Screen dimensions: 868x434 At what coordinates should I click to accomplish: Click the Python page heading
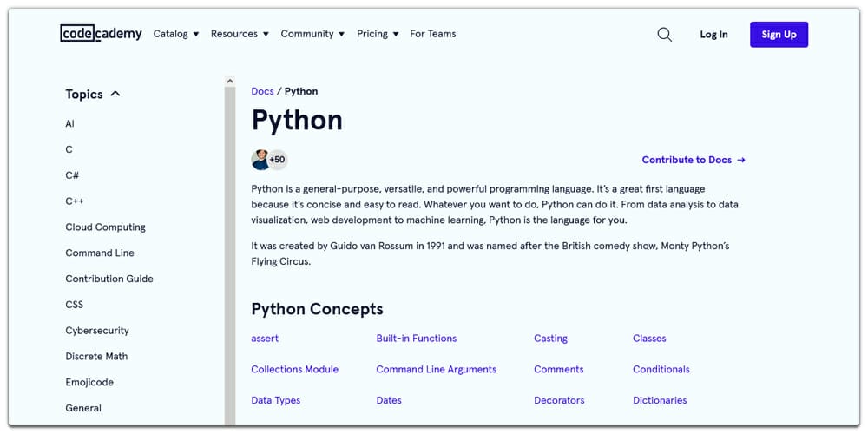point(297,120)
